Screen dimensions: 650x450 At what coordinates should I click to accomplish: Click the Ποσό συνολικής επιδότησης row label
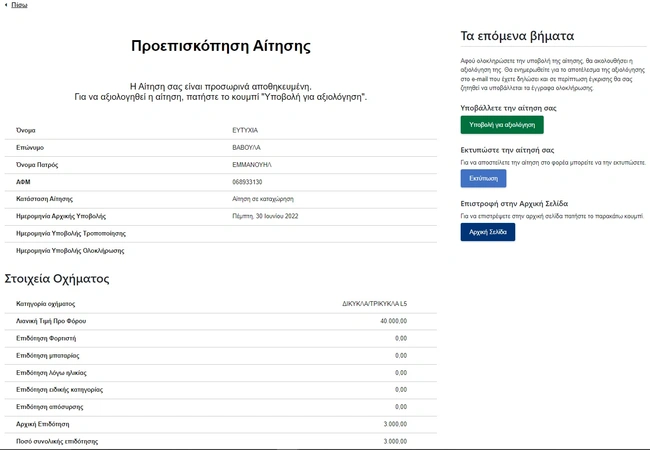[57, 441]
